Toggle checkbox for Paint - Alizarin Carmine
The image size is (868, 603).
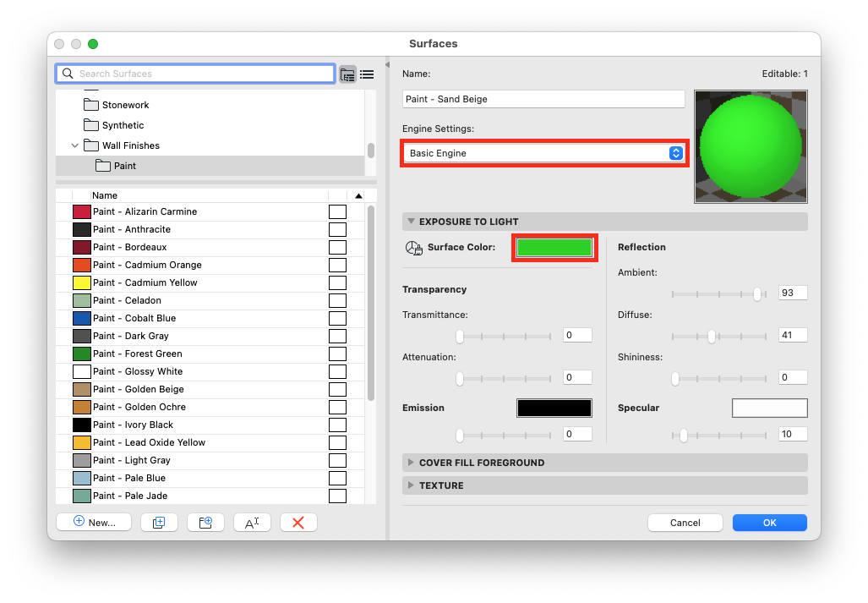(x=338, y=212)
